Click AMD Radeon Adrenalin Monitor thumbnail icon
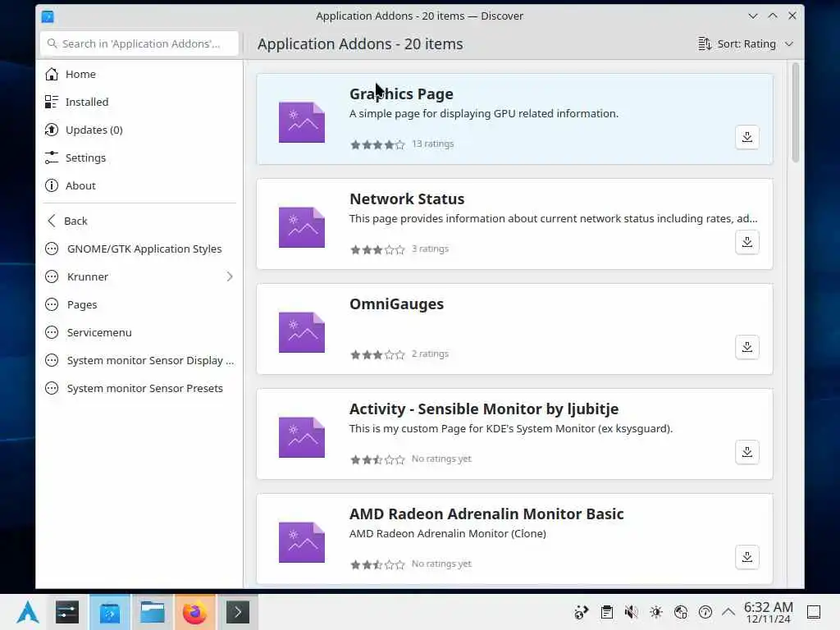The image size is (840, 630). coord(302,542)
